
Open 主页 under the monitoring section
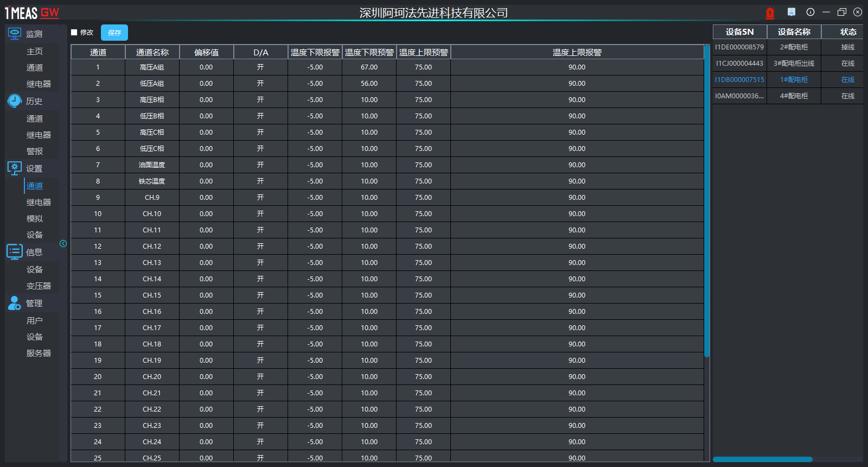pyautogui.click(x=35, y=52)
